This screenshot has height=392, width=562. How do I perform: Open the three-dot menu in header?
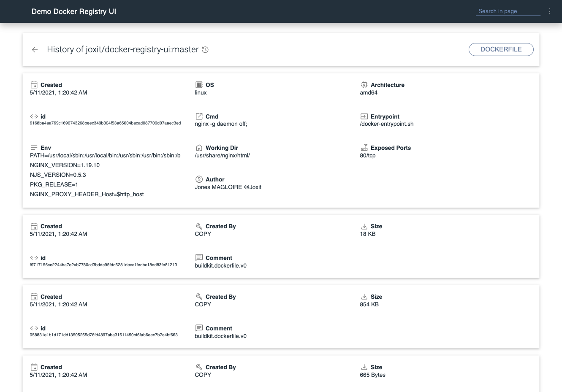[550, 11]
